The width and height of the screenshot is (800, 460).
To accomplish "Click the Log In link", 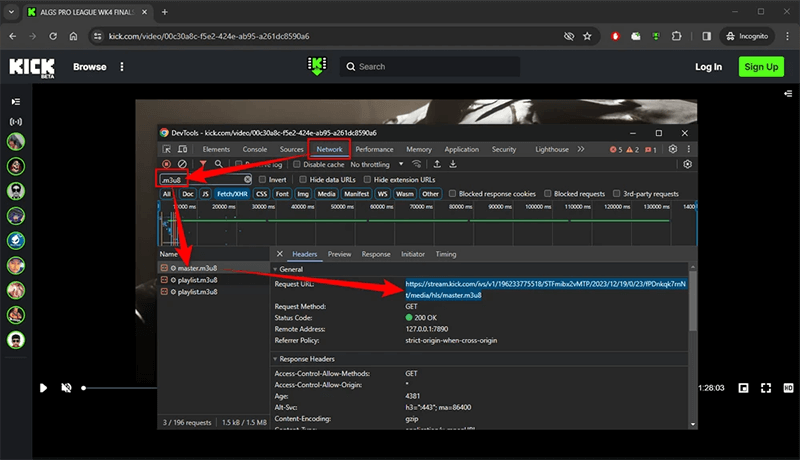I will (708, 67).
